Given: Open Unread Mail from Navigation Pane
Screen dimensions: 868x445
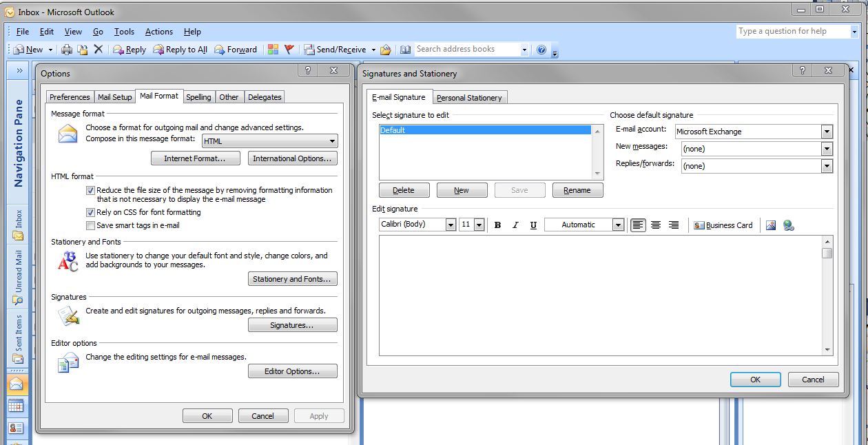Looking at the screenshot, I should coord(18,278).
